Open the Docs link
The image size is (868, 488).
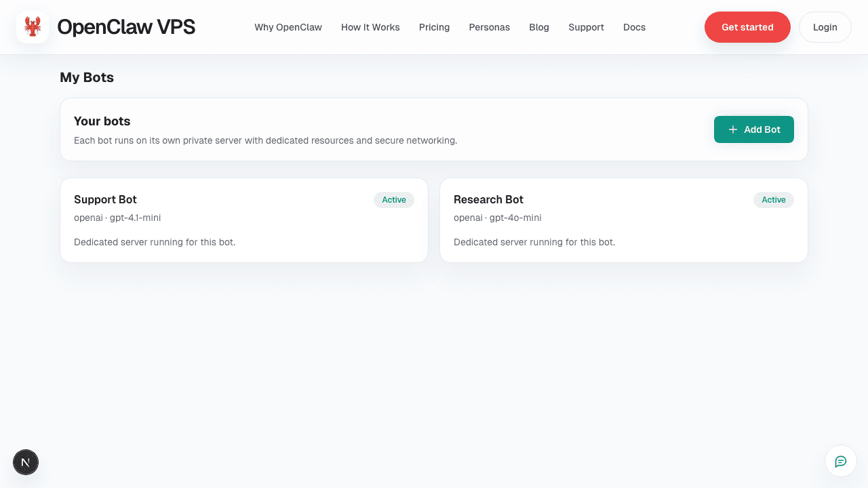pos(634,27)
